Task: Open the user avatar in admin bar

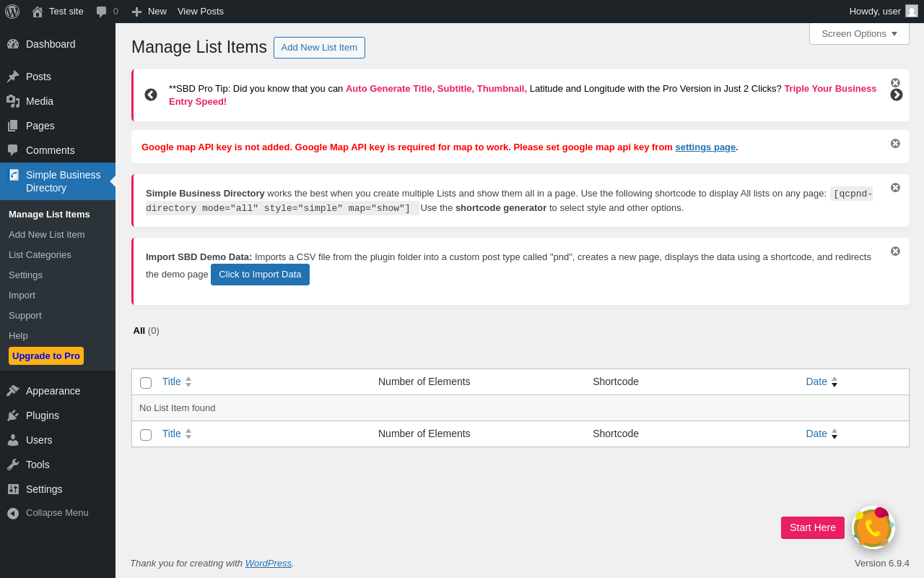Action: pyautogui.click(x=912, y=11)
